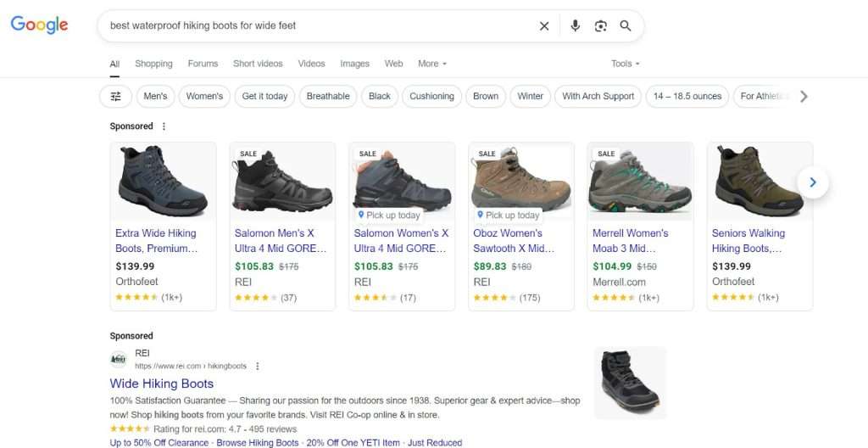The height and width of the screenshot is (448, 868).
Task: Start voice search with microphone icon
Action: pos(576,26)
